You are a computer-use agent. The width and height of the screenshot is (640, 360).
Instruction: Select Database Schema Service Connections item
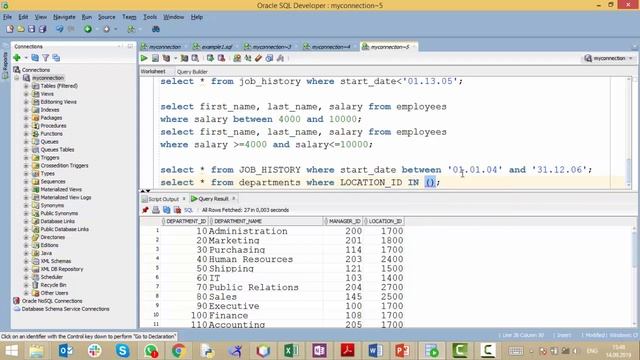65,309
